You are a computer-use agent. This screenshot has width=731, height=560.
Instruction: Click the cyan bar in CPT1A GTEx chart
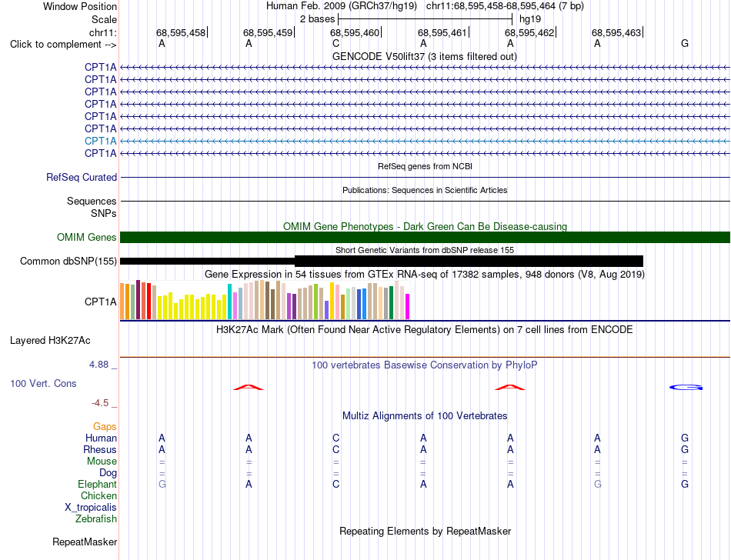pos(229,302)
